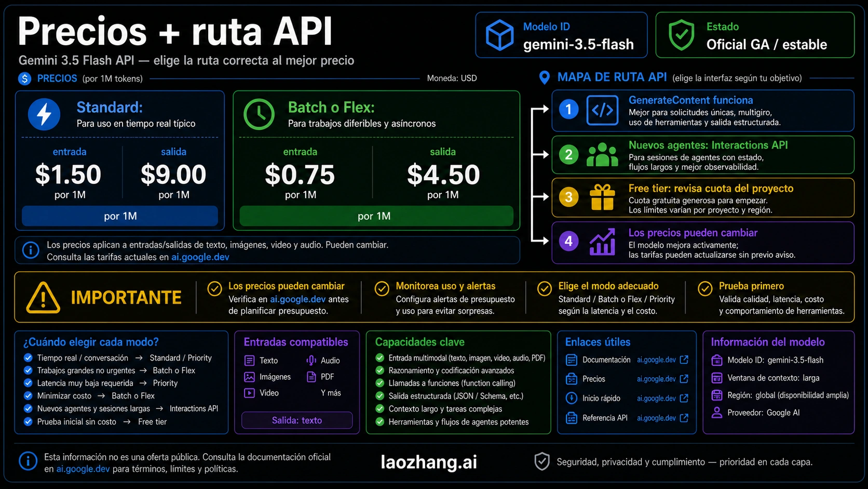The width and height of the screenshot is (868, 489).
Task: Click the map pin icon by MAPA DE RUTA API
Action: [x=544, y=78]
